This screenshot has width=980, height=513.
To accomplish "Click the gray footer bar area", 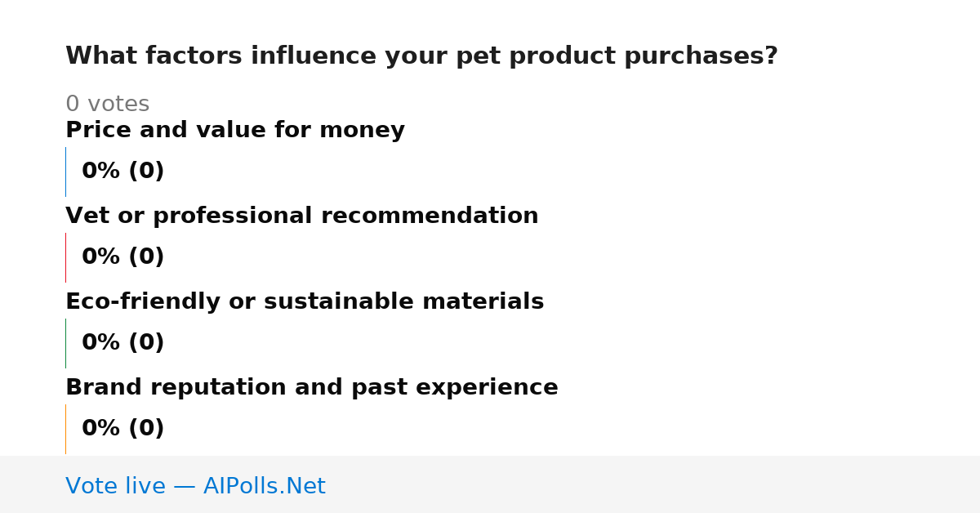I will pos(490,484).
